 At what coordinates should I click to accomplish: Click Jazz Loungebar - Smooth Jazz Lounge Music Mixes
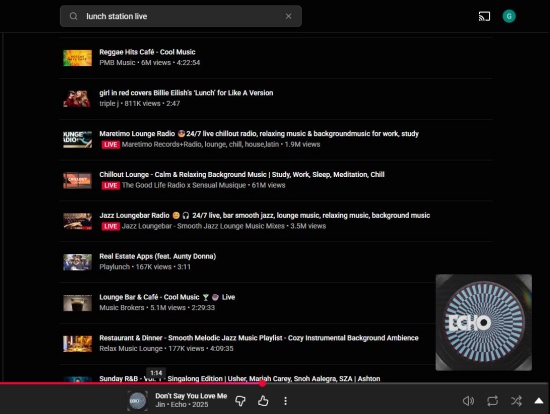pos(203,226)
